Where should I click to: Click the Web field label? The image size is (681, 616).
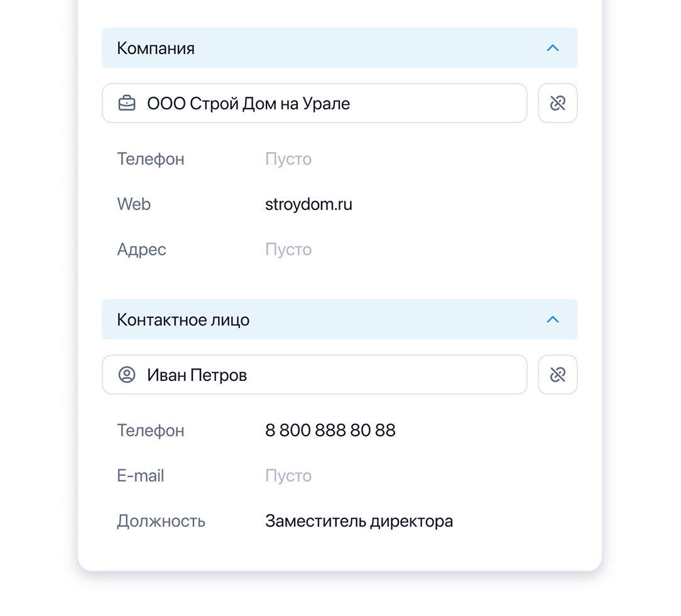coord(133,204)
